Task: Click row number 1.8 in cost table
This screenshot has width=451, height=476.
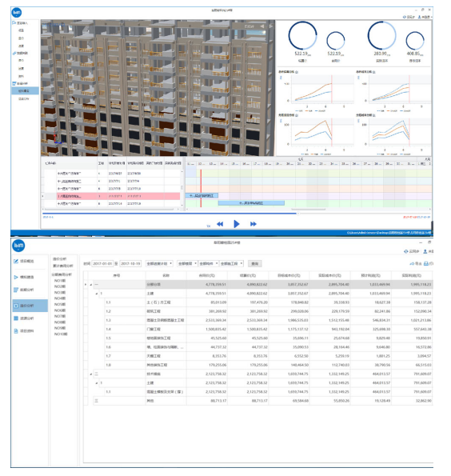Action: 108,365
